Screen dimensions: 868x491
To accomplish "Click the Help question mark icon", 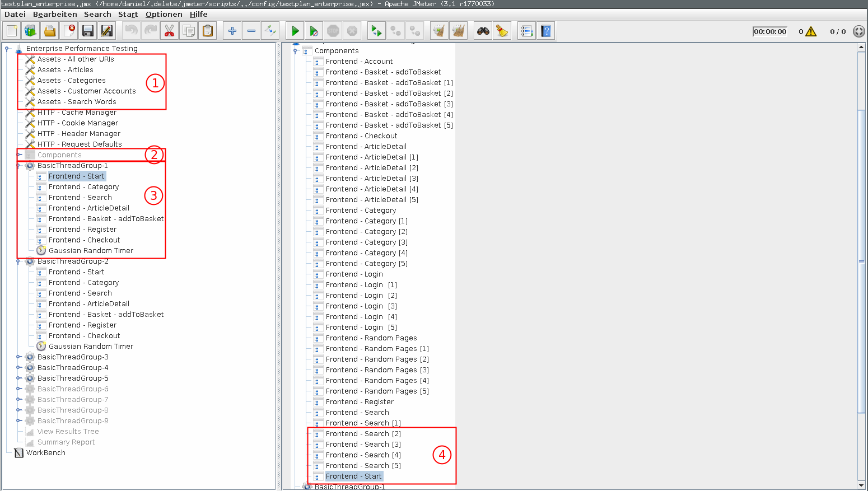I will coord(546,31).
